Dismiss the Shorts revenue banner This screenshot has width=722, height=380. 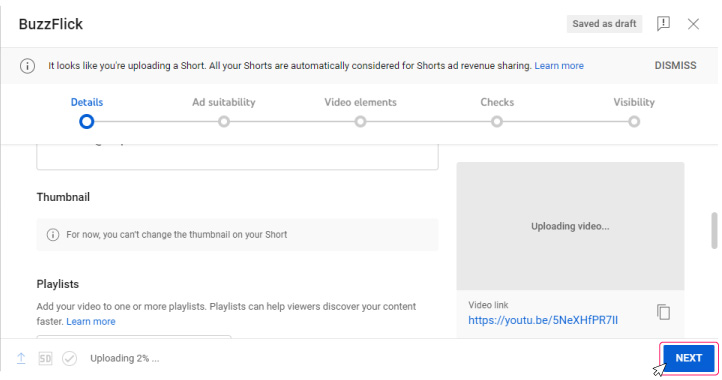point(675,65)
